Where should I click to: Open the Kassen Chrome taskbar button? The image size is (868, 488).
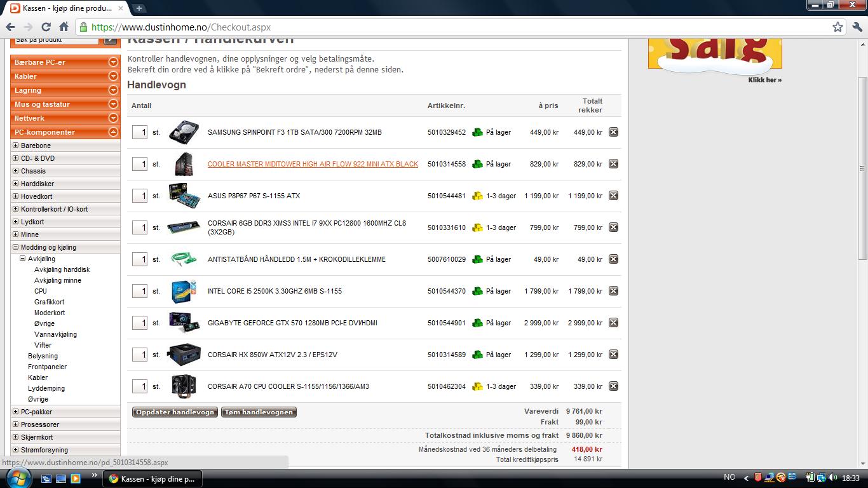pyautogui.click(x=152, y=478)
